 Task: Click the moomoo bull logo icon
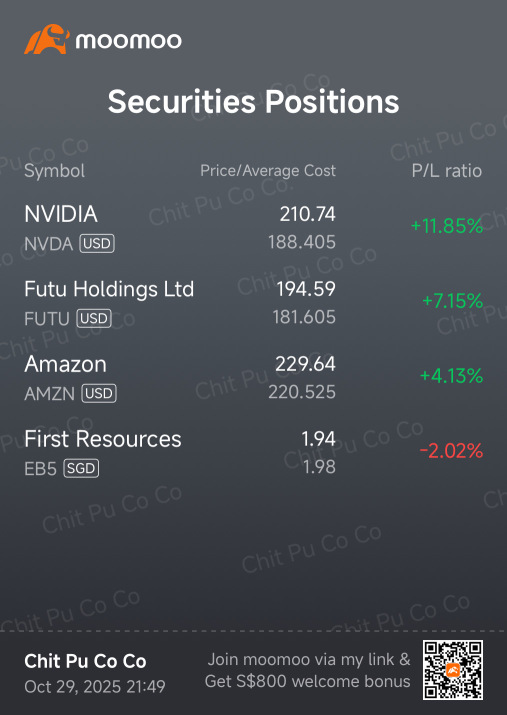(x=47, y=39)
